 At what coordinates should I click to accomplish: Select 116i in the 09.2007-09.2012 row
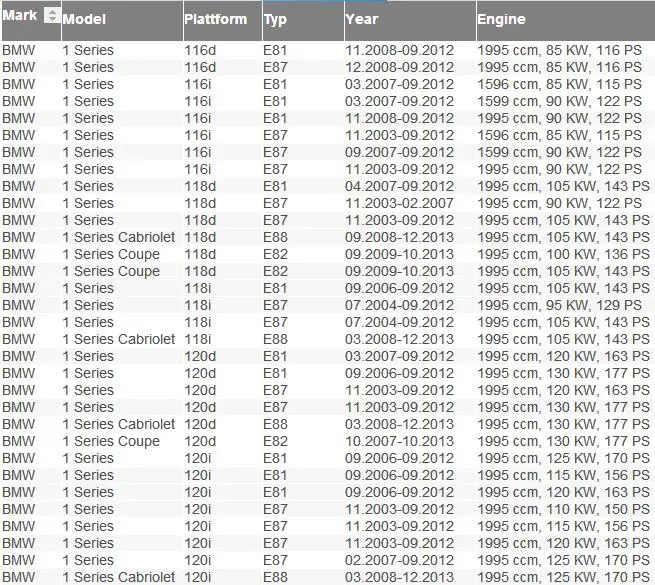(x=198, y=152)
